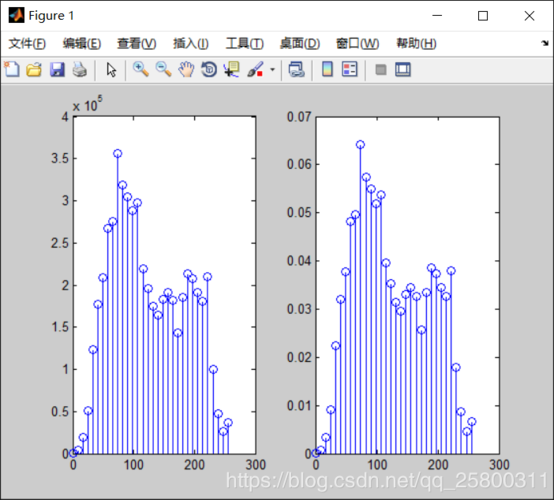Insert a legend via the toolbar icon
Screen dimensions: 554x500
click(x=350, y=69)
